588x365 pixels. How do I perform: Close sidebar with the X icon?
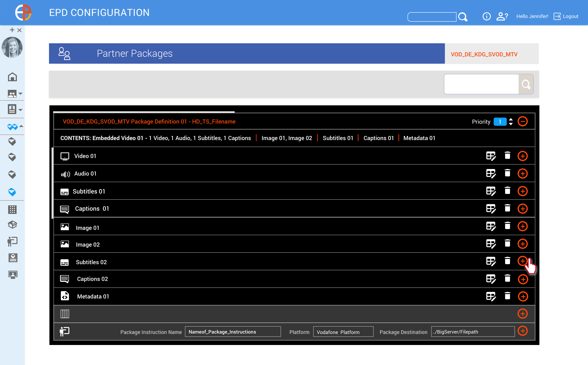pyautogui.click(x=20, y=30)
